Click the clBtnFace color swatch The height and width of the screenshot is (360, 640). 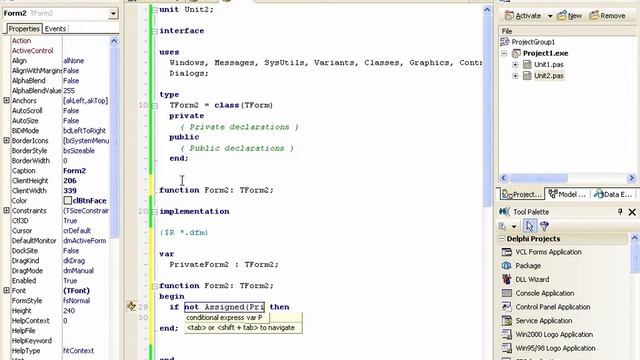68,201
